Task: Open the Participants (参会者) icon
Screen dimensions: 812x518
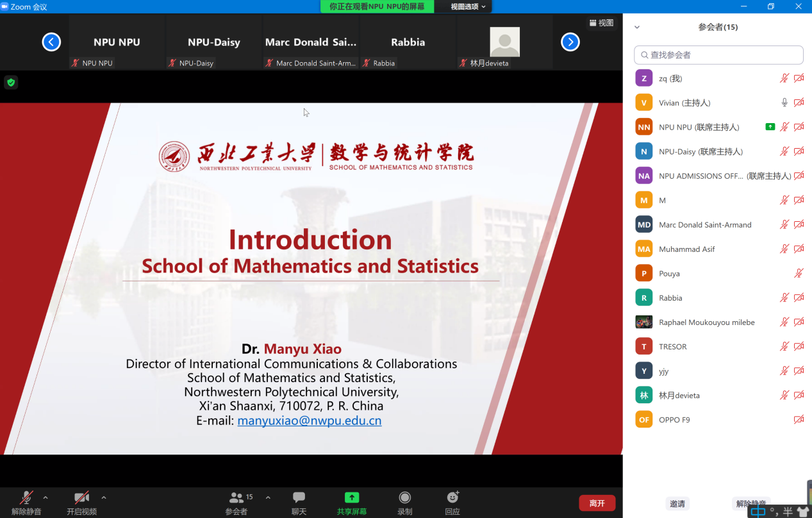Action: pyautogui.click(x=236, y=498)
